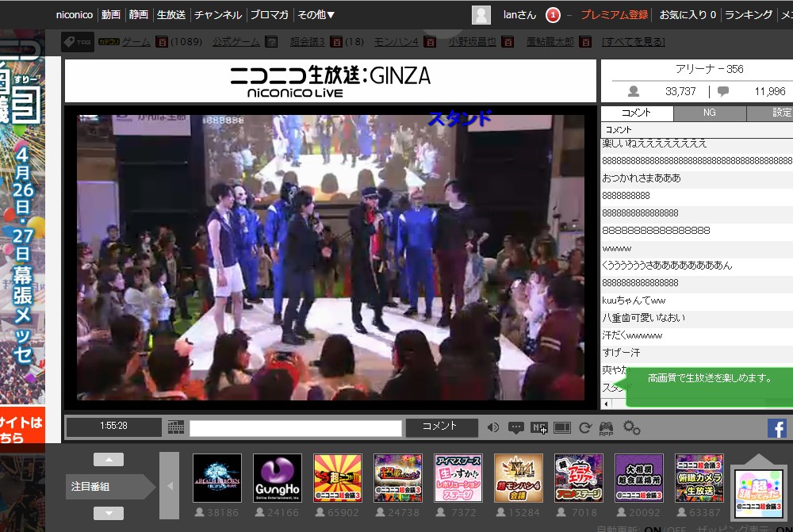Image resolution: width=793 pixels, height=532 pixels.
Task: Switch to the NG tab
Action: click(x=710, y=113)
